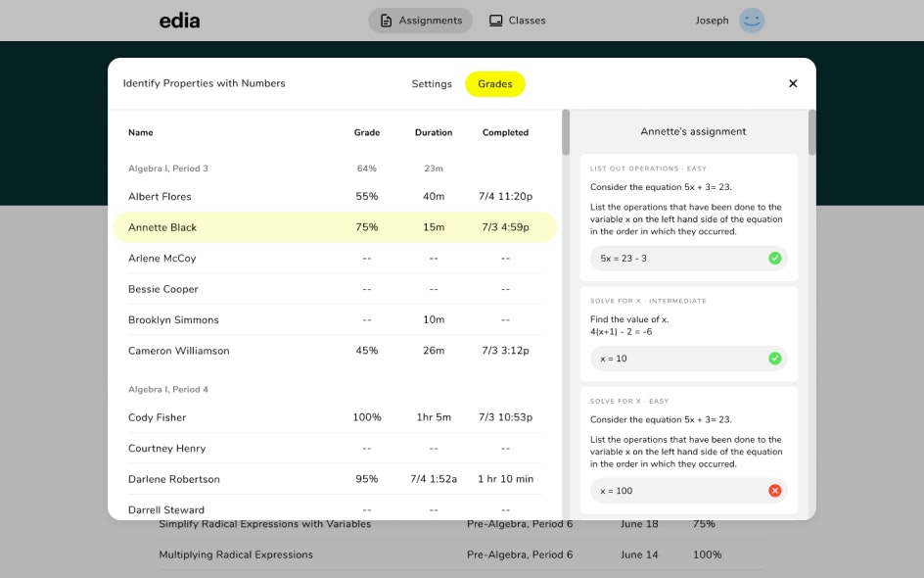Viewport: 924px width, 578px height.
Task: Select Courtney Henry in student list
Action: pyautogui.click(x=166, y=449)
